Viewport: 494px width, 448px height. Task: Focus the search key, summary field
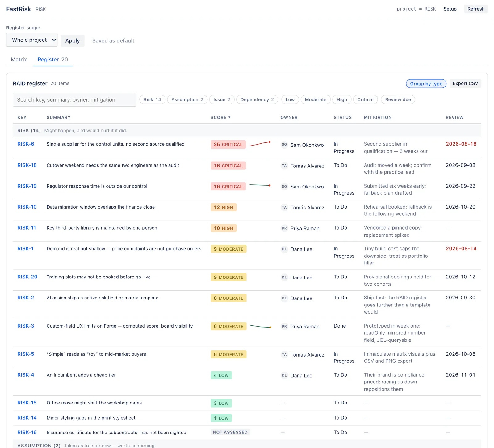pyautogui.click(x=74, y=100)
